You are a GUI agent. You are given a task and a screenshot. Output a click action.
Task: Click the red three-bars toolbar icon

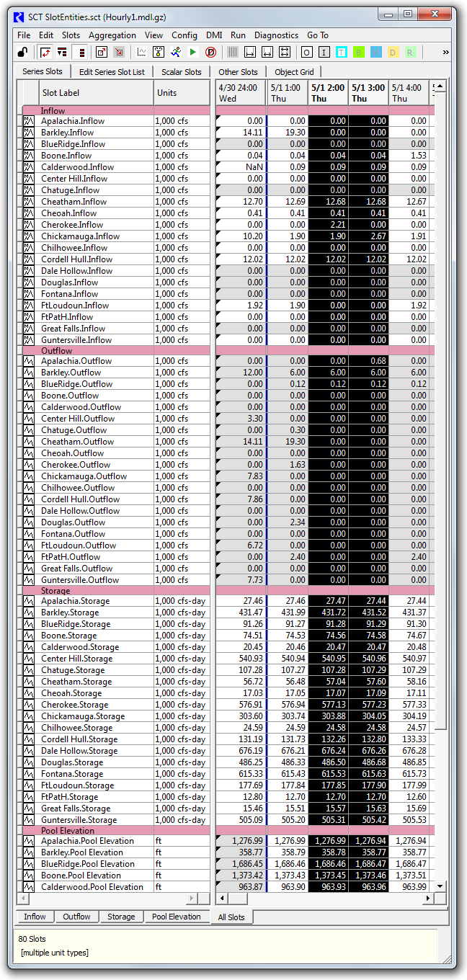pos(82,52)
